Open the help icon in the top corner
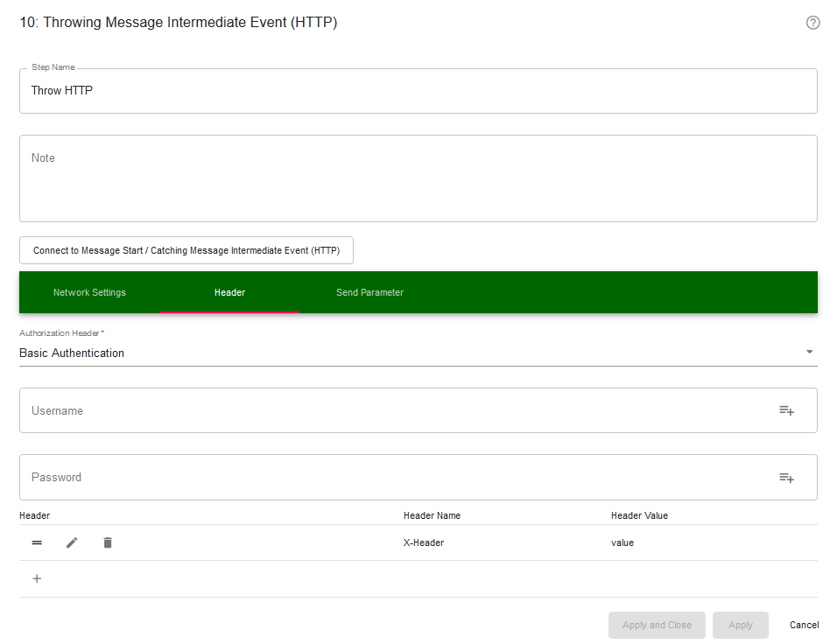This screenshot has height=644, width=837. (x=812, y=22)
